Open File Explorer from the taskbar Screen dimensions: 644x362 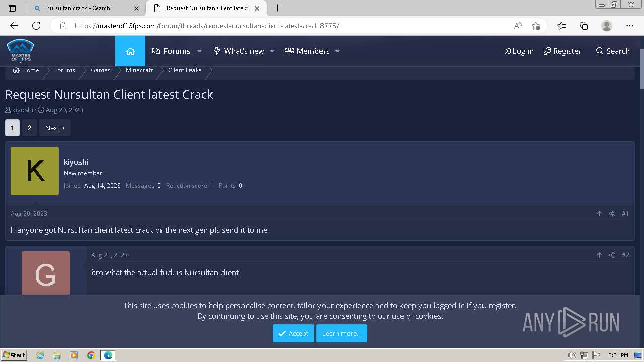(57, 355)
